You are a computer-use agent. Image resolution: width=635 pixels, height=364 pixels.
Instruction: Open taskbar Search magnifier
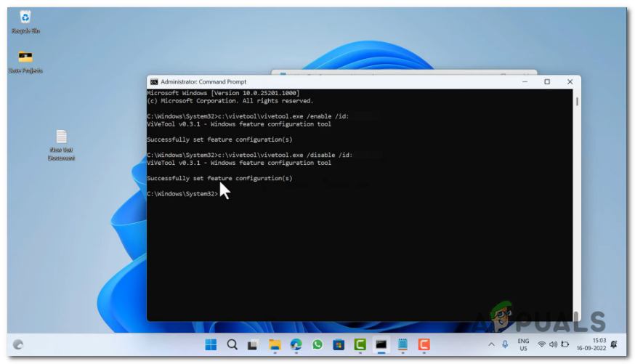tap(232, 344)
